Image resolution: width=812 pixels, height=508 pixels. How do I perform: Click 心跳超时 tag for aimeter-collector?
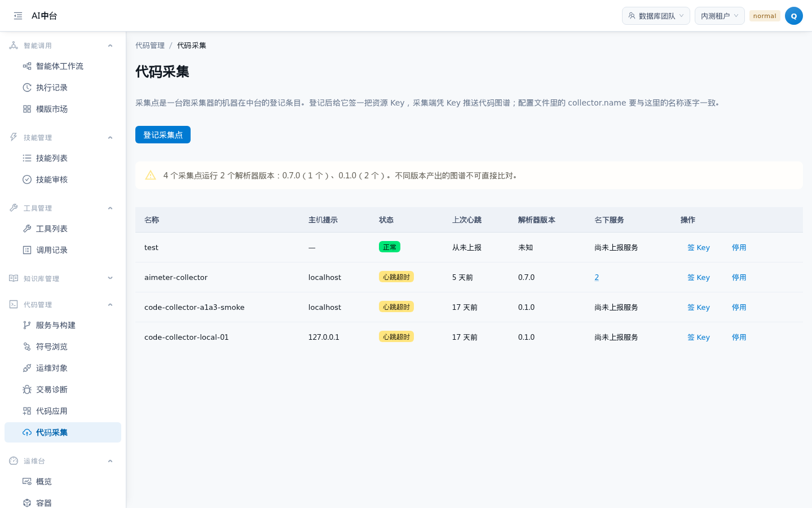396,277
